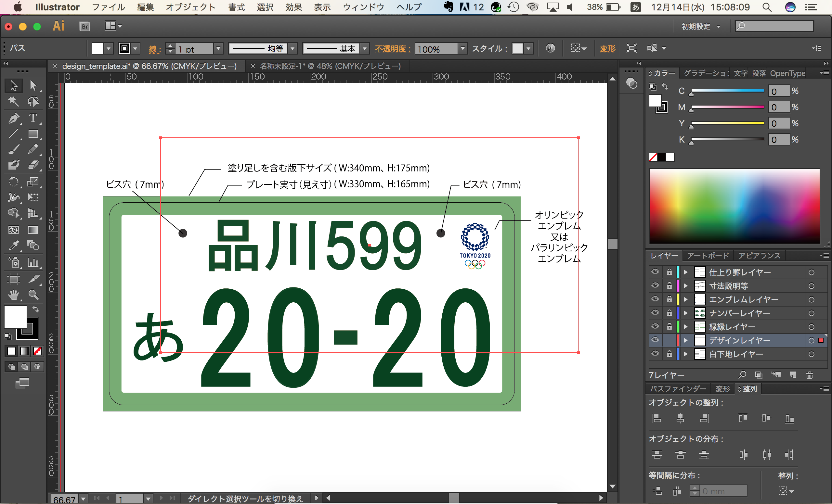The image size is (832, 504).
Task: Open the 基本 brush definition dropdown
Action: (x=364, y=49)
